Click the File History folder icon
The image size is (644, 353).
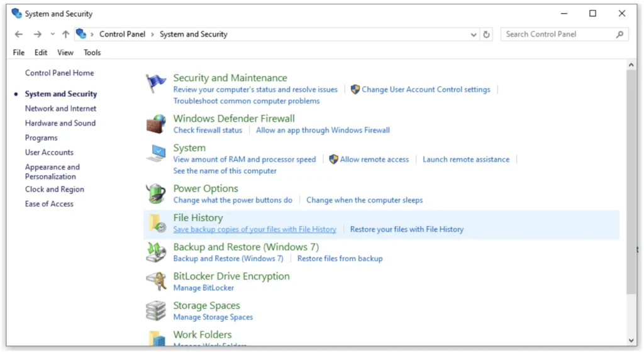[156, 223]
